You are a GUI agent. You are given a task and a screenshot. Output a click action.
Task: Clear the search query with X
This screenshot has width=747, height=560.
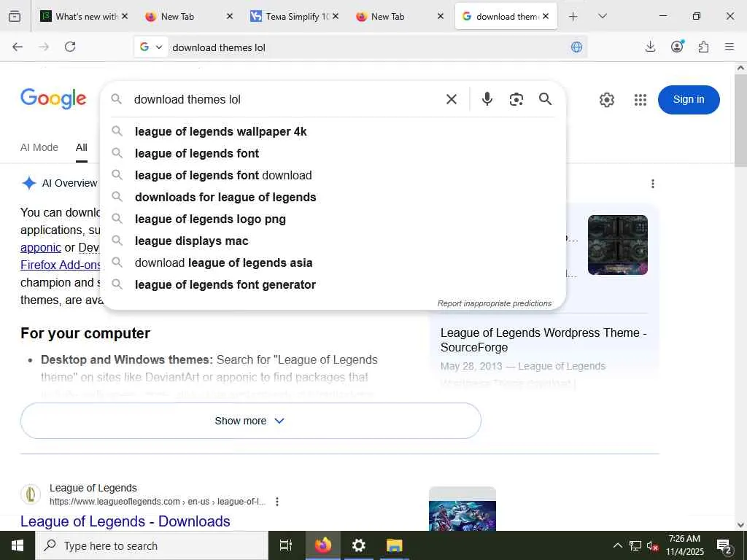[x=452, y=99]
